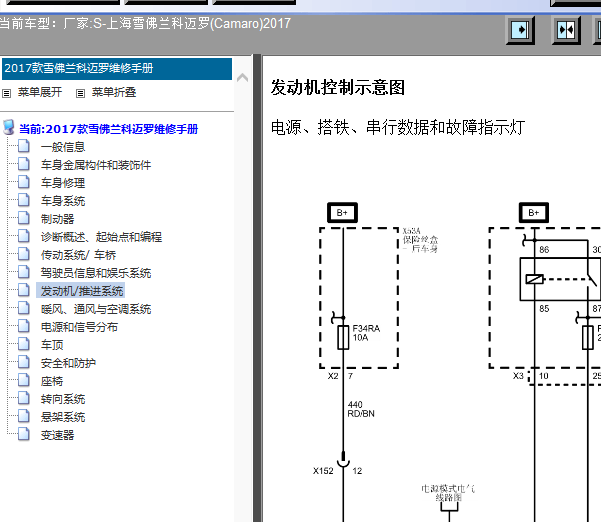Open 车身金属构件和装饰件 section
The width and height of the screenshot is (601, 522).
coord(96,165)
